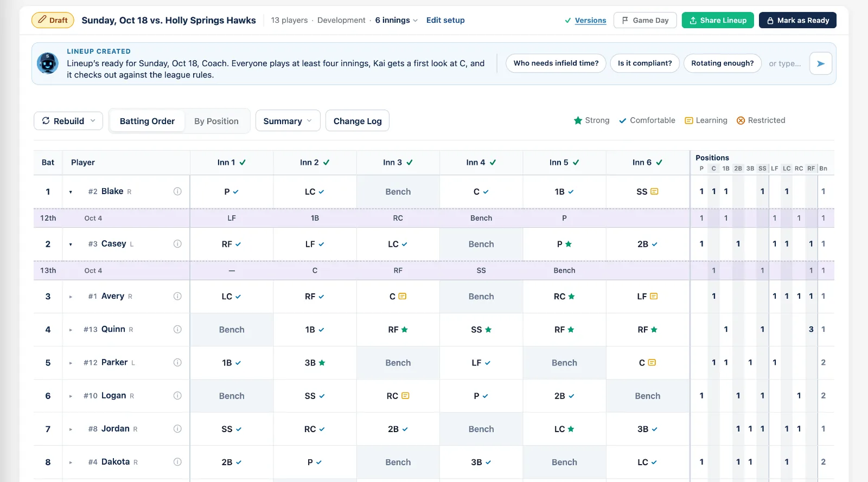
Task: Switch to By Position view
Action: (216, 121)
